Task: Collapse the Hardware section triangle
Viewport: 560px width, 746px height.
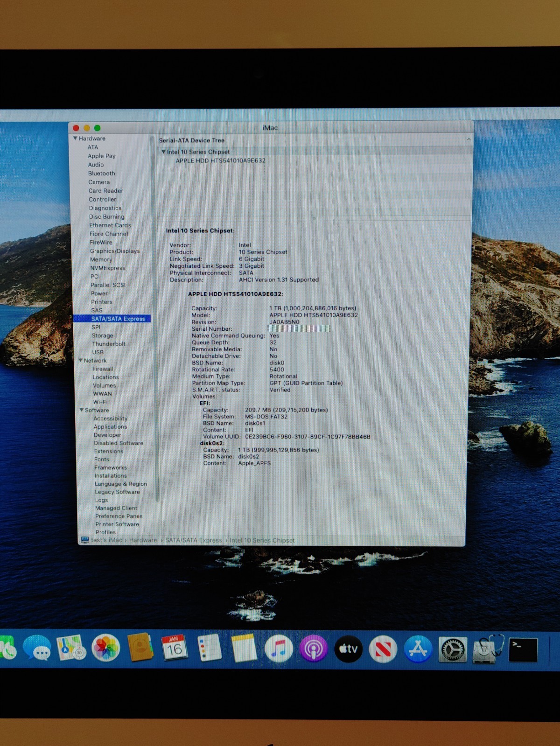Action: click(x=75, y=139)
